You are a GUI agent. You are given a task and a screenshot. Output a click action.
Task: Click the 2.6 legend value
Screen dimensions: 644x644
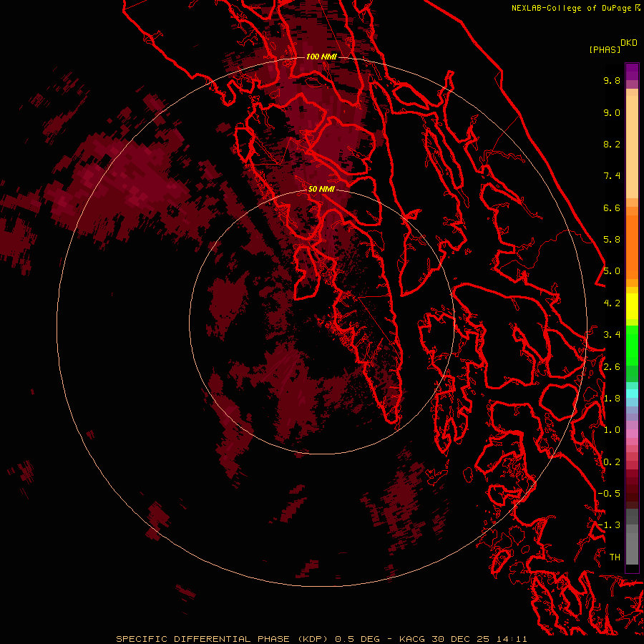tap(612, 367)
